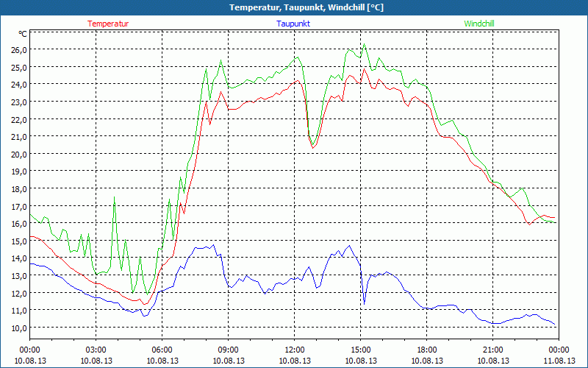Viewport: 588px width, 368px height.
Task: Click the 22,0 y-axis value
Action: (19, 119)
